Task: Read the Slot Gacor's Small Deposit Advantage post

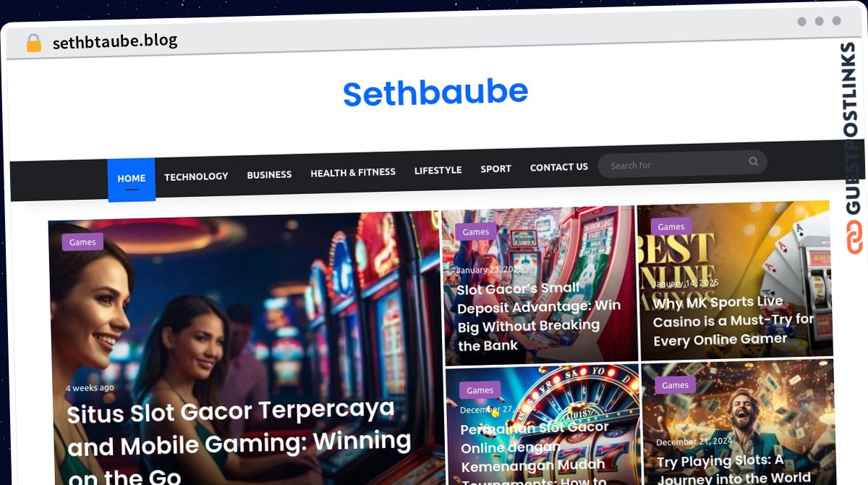Action: (540, 316)
